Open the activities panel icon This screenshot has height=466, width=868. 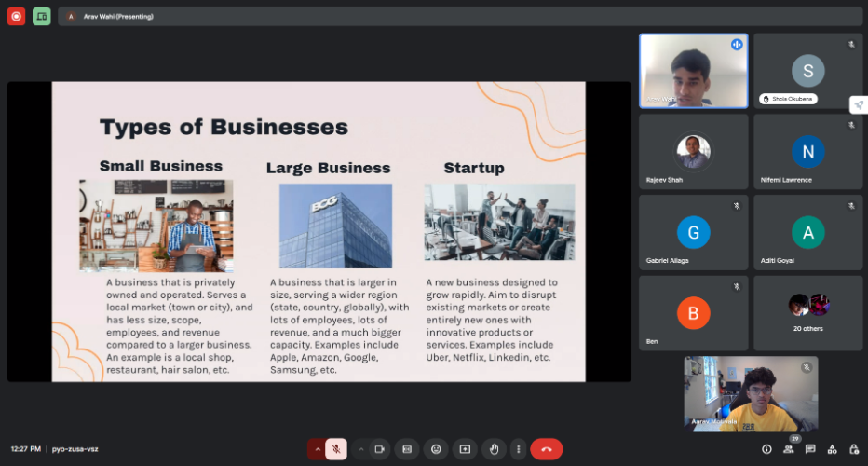point(832,449)
